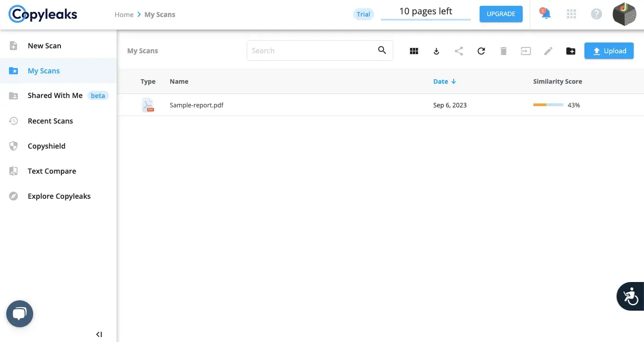
Task: Rename scan with pencil icon
Action: 548,51
